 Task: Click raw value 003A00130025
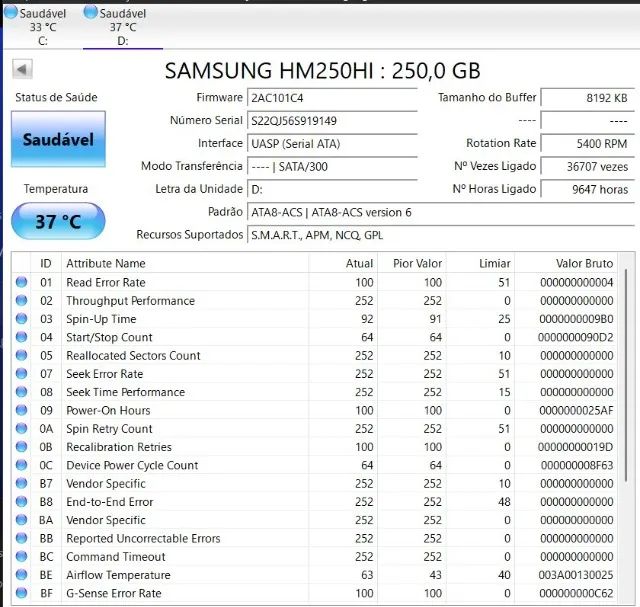pyautogui.click(x=576, y=575)
